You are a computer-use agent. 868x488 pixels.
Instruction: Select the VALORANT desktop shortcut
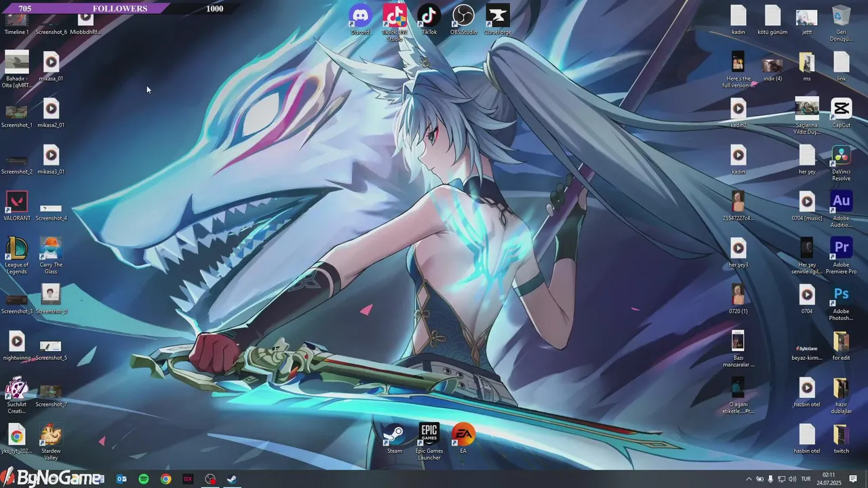(17, 206)
